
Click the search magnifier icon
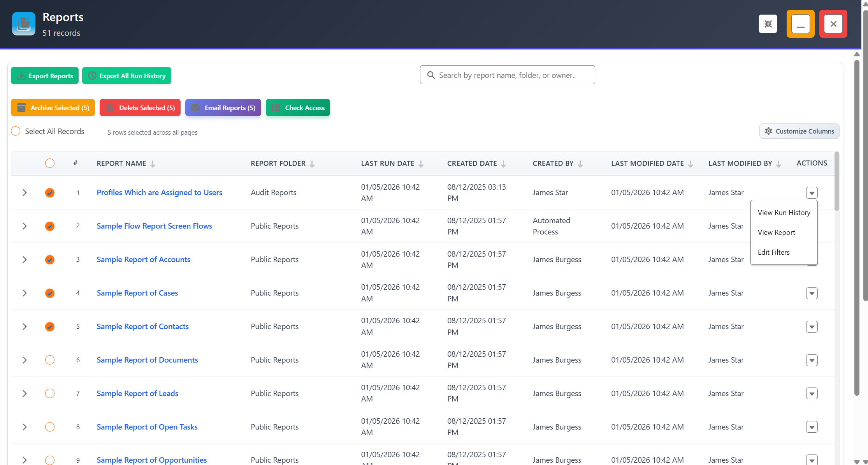coord(431,75)
